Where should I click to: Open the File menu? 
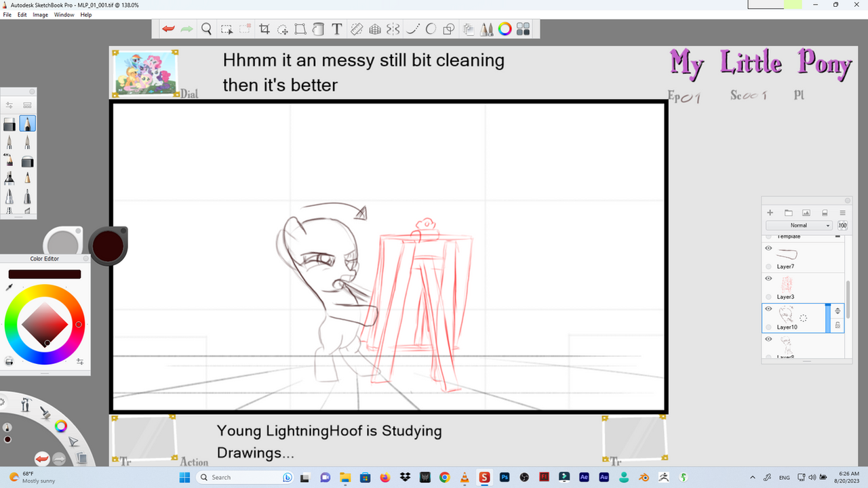click(7, 14)
